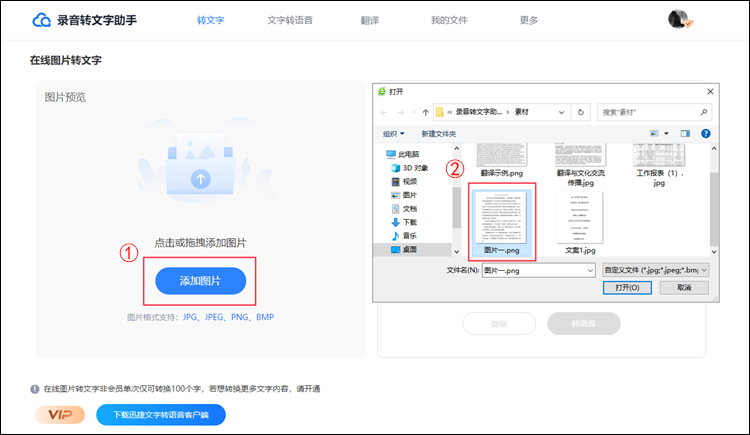The image size is (750, 435).
Task: Open file type filter 自定义文件 dropdown
Action: (x=655, y=270)
